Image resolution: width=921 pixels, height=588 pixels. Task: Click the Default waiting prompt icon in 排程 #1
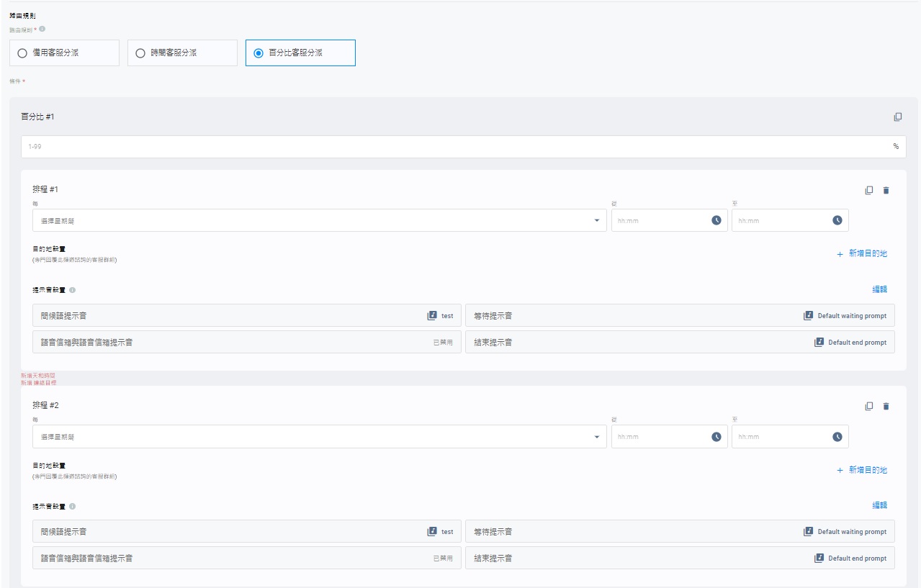tap(809, 315)
